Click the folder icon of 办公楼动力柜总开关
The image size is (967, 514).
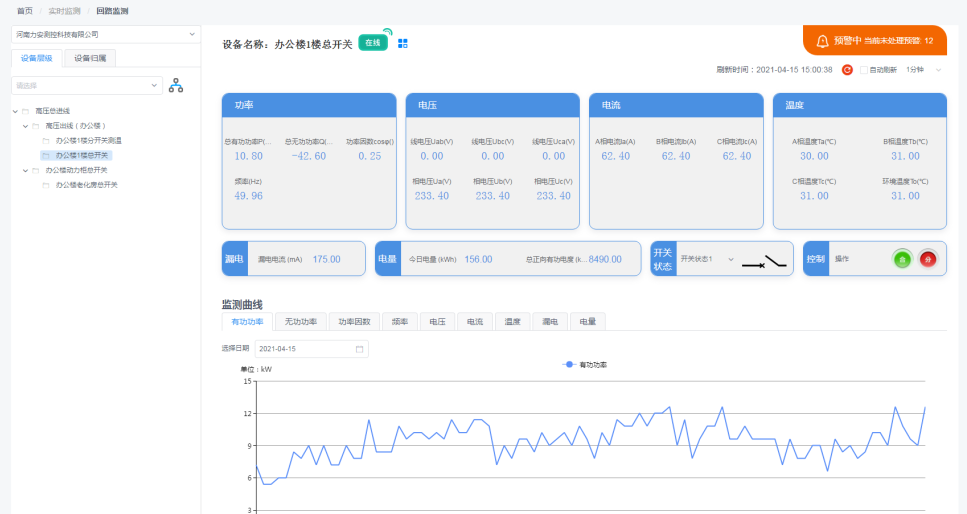pos(36,170)
